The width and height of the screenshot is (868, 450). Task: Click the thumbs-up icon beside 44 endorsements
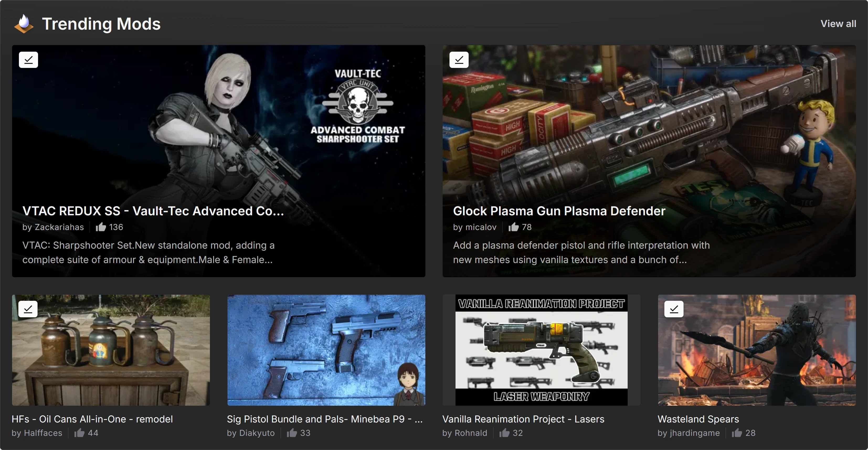80,433
